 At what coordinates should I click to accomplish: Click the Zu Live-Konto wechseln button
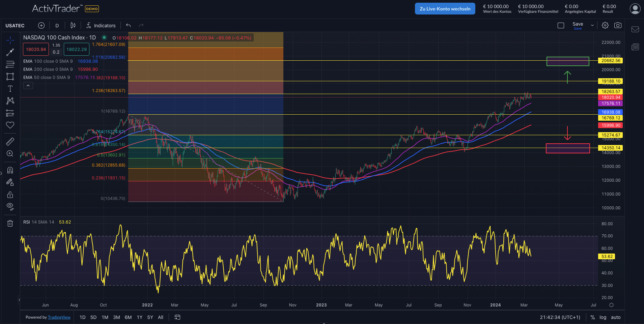(x=445, y=8)
